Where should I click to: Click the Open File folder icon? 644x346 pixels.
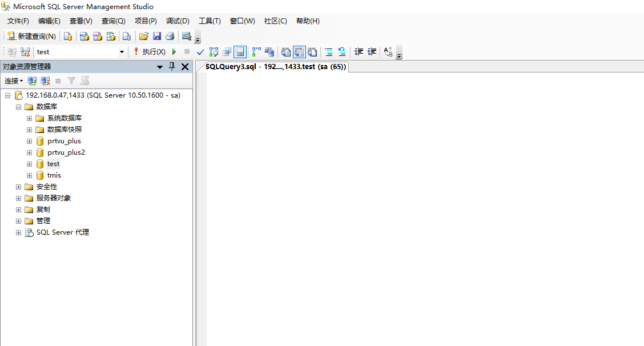[143, 36]
